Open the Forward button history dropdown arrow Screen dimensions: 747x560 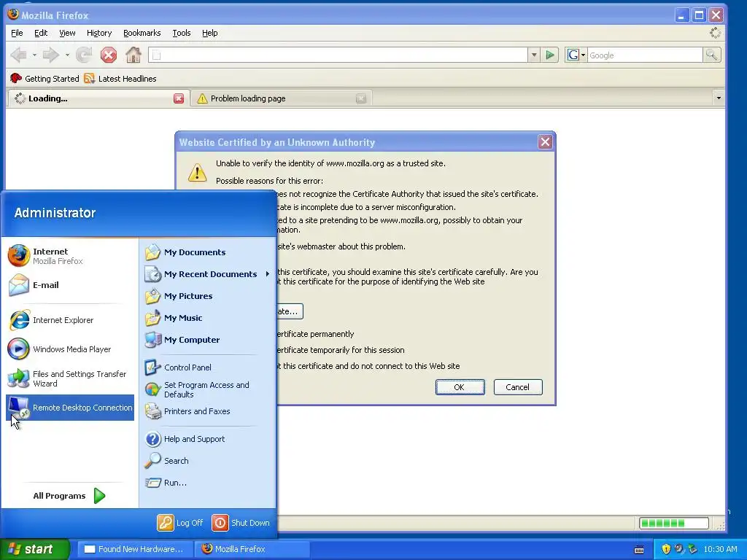click(67, 55)
